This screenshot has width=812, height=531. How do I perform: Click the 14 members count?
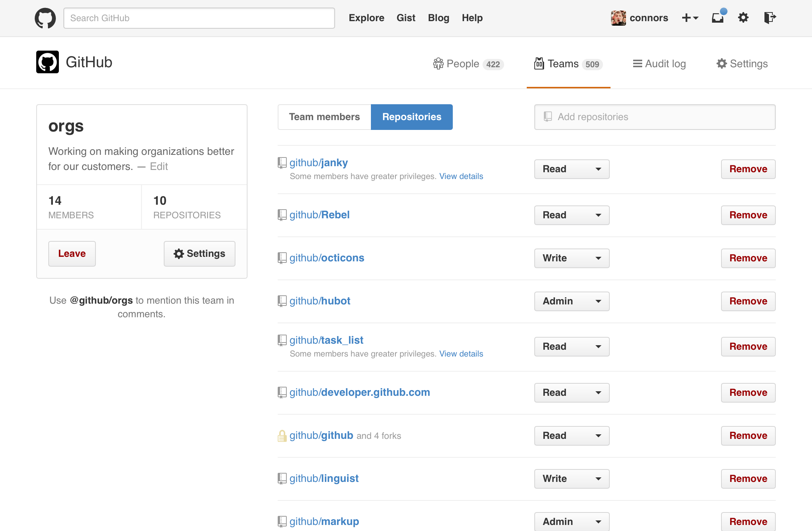pos(71,207)
